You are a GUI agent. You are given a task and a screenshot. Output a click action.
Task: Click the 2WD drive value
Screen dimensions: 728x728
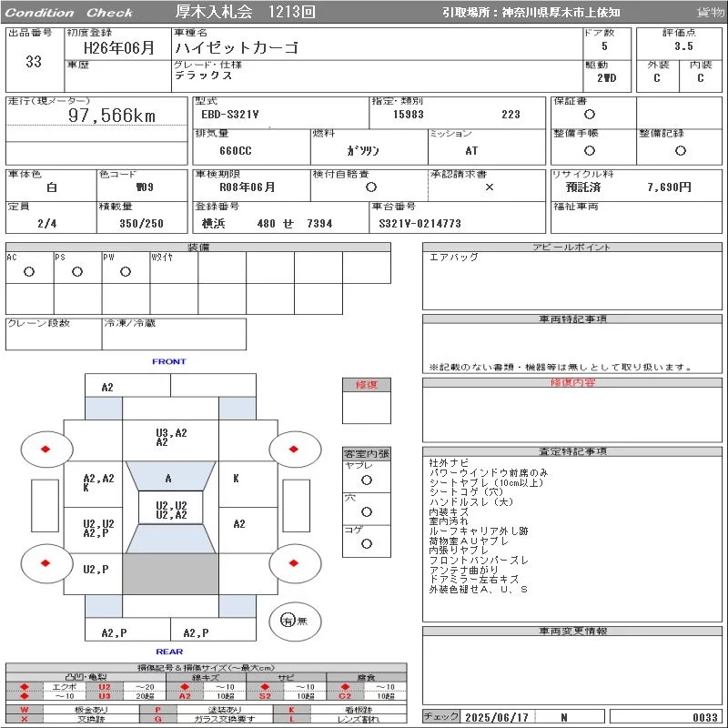point(606,78)
